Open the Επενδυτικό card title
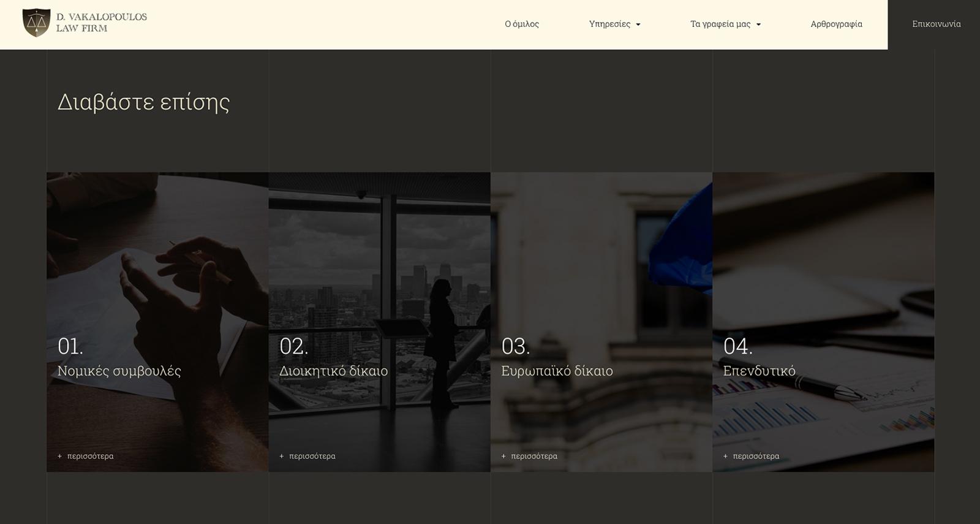Viewport: 980px width, 524px height. tap(759, 371)
